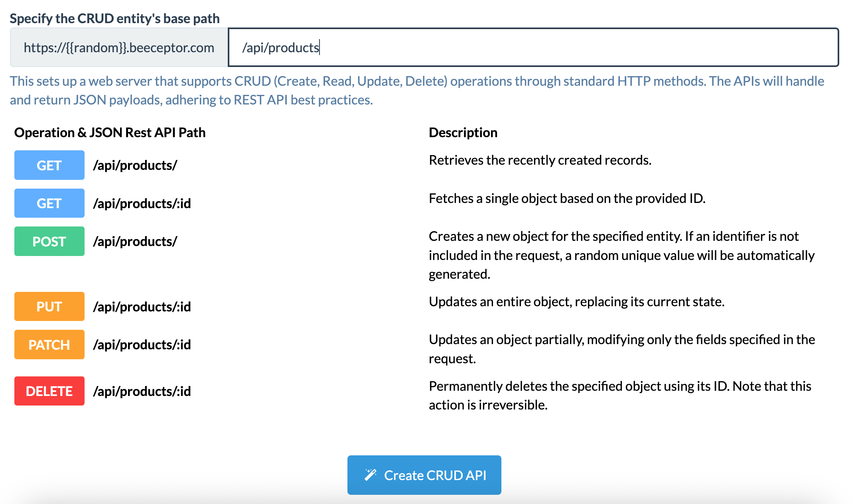
Task: Click the orange PATCH method badge
Action: 49,345
